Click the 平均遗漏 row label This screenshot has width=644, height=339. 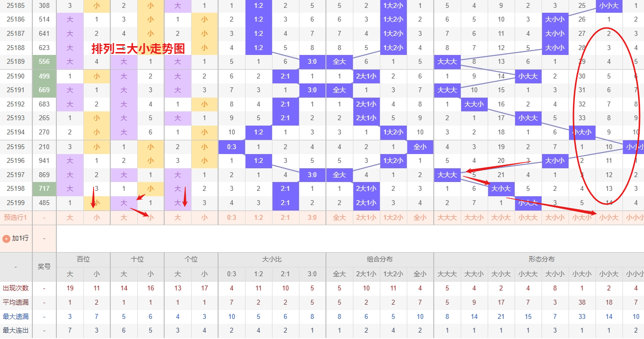click(16, 303)
